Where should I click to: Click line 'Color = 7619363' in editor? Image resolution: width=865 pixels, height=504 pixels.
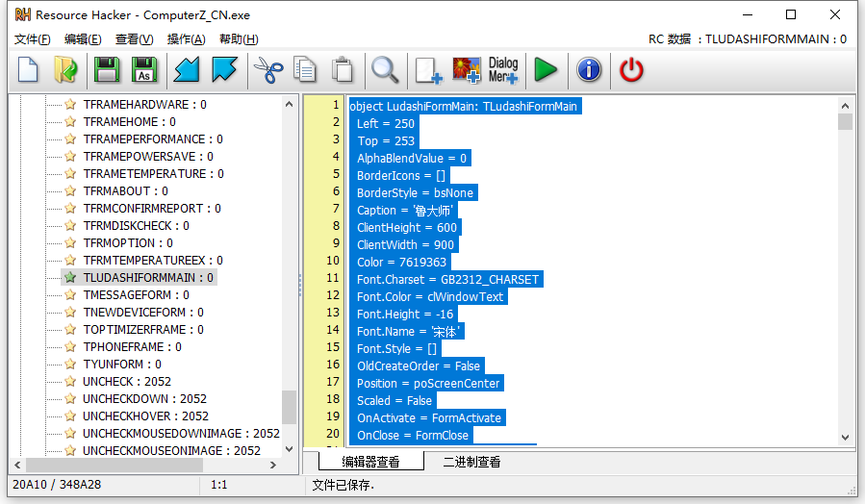400,262
